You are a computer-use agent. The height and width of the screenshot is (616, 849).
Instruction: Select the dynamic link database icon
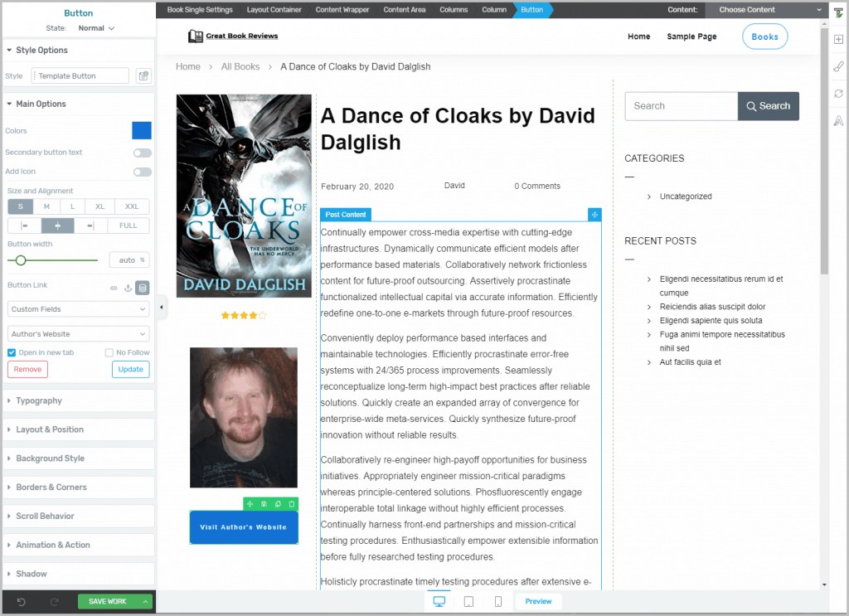point(143,288)
